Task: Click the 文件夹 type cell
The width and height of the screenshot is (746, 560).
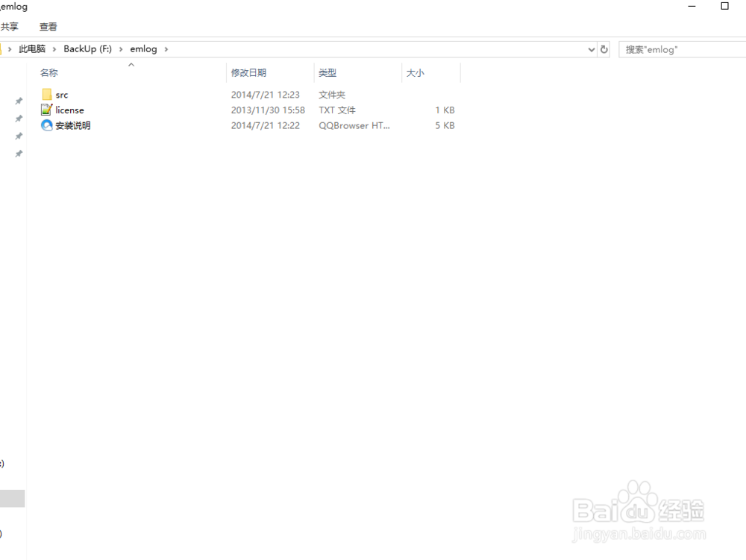Action: click(332, 95)
